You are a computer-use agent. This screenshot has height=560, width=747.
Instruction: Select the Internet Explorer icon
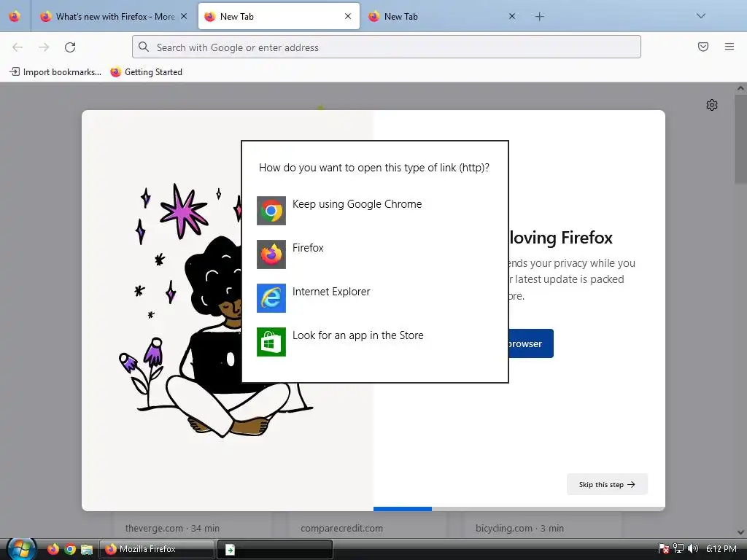tap(271, 298)
